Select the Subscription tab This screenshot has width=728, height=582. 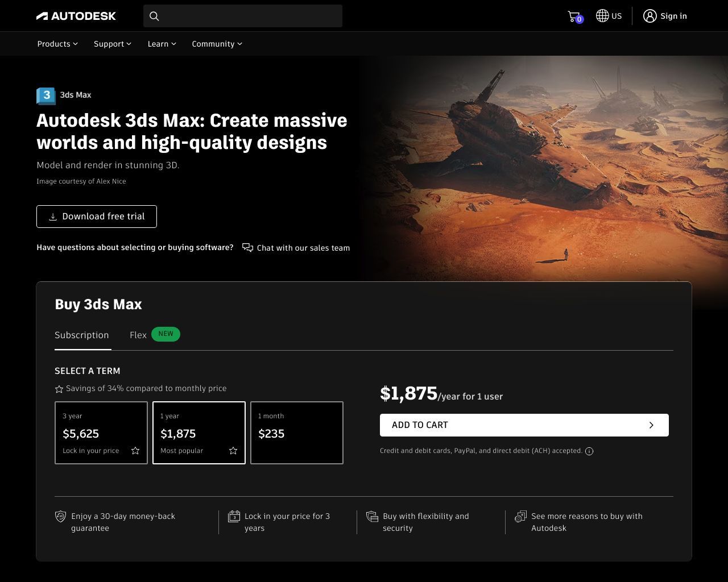(x=82, y=335)
